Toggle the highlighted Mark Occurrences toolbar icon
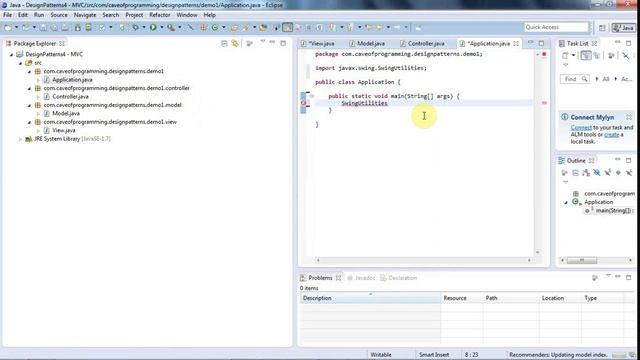 [288, 27]
